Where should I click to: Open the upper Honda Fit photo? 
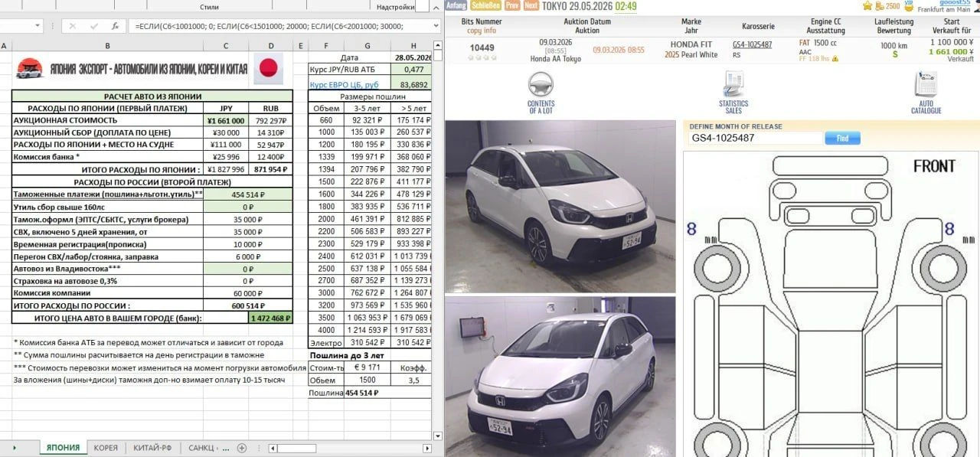pyautogui.click(x=560, y=207)
